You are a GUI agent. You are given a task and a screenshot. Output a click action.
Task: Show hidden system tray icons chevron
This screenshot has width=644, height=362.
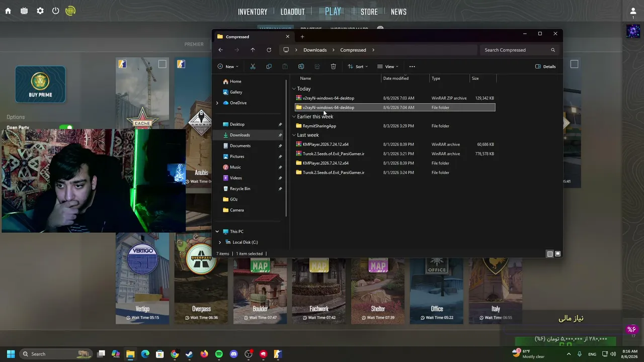pos(569,354)
